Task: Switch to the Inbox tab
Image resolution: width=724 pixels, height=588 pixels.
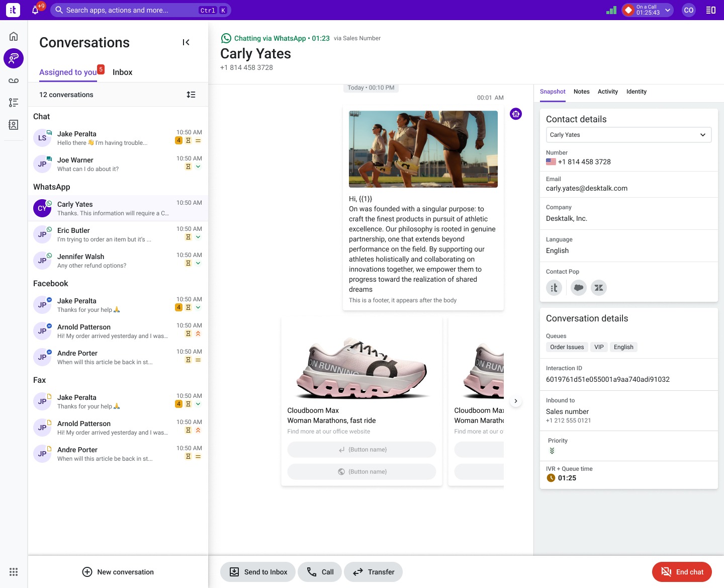Action: tap(122, 72)
